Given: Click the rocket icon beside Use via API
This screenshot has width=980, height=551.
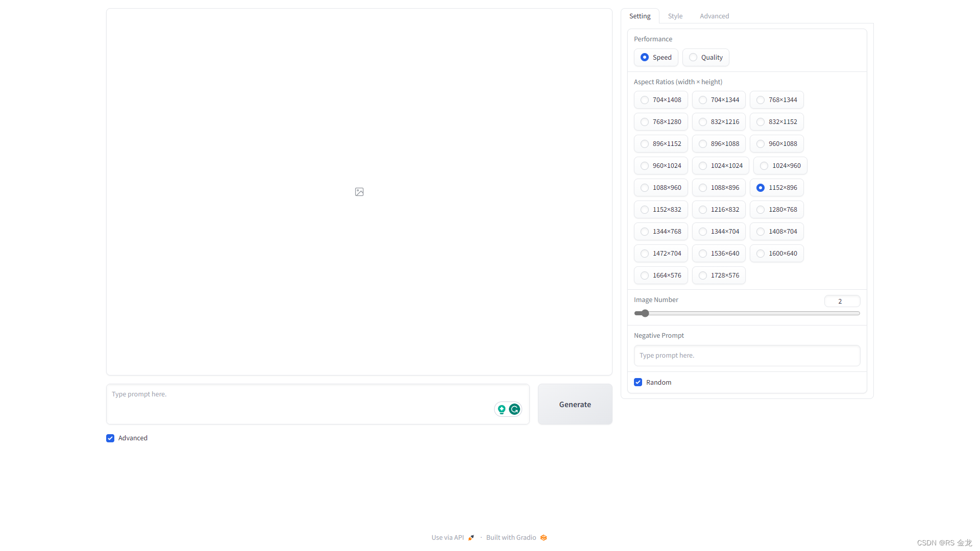Looking at the screenshot, I should point(471,538).
